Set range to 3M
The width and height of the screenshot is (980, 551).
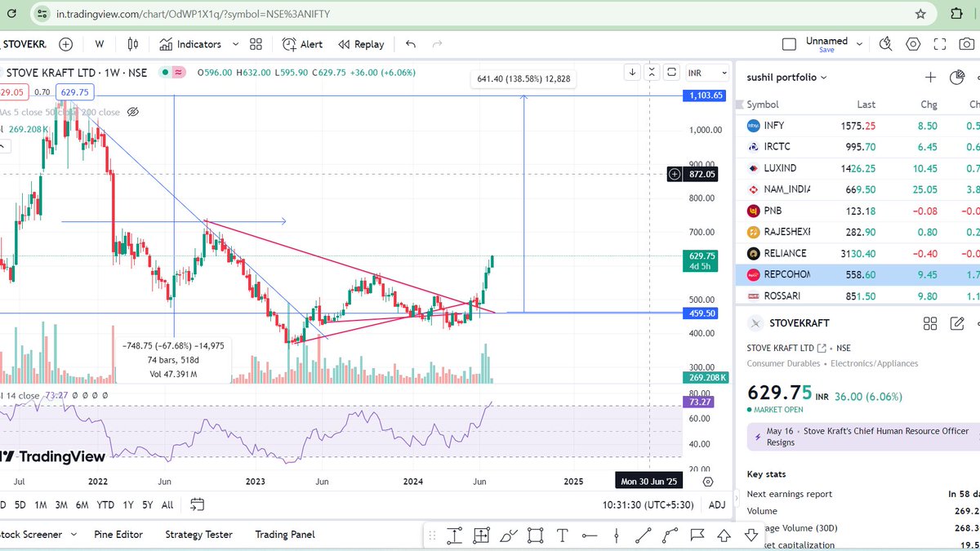[x=61, y=504]
